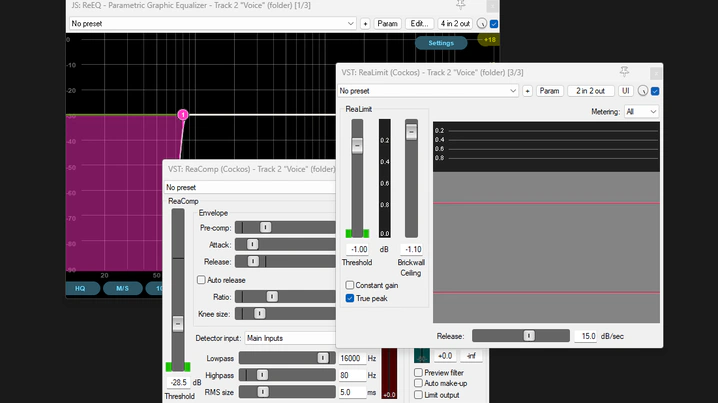Click the ReEQ wet/dry mix knob
Viewport: 718px width, 403px height.
[x=482, y=23]
